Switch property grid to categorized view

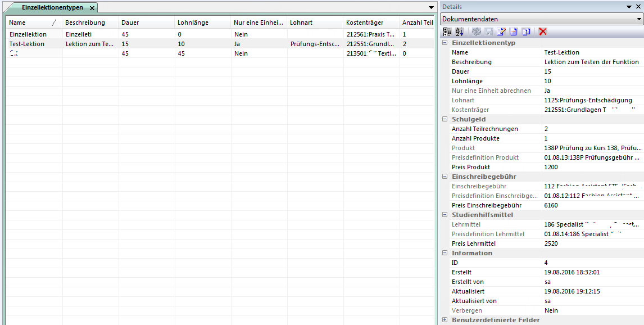(x=447, y=31)
